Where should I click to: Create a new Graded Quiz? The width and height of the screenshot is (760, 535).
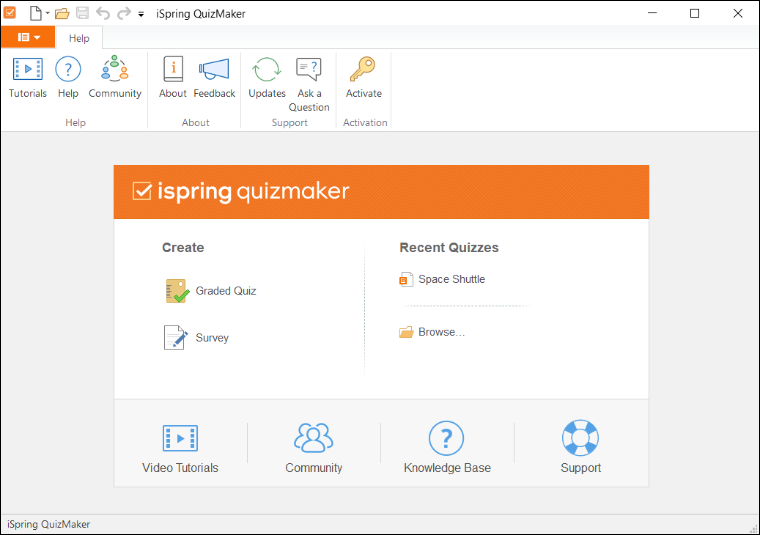[211, 291]
